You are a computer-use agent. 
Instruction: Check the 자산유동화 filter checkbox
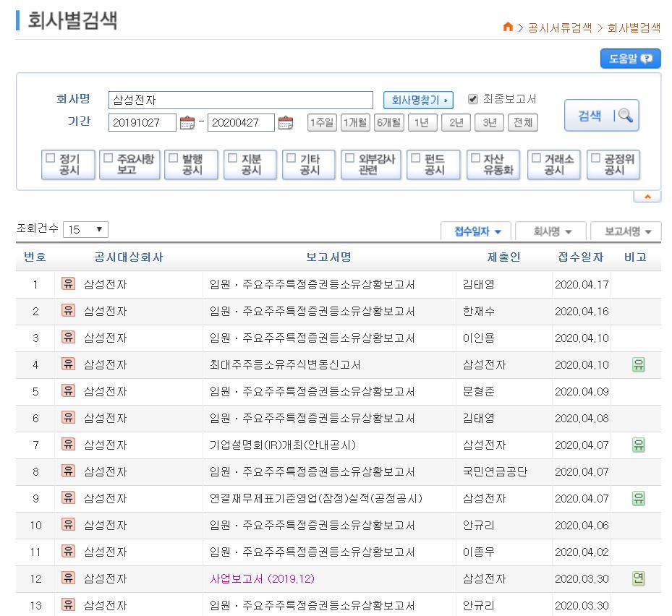click(476, 158)
